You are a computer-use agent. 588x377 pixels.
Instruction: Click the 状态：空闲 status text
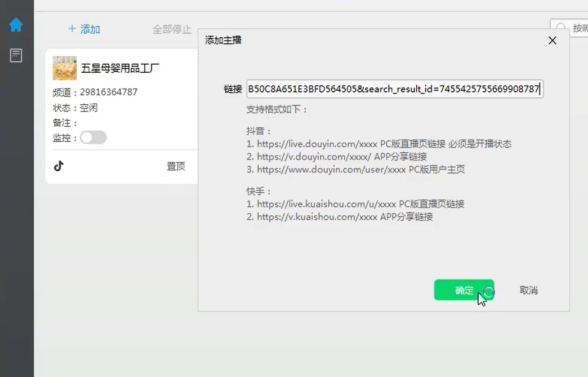(x=75, y=108)
